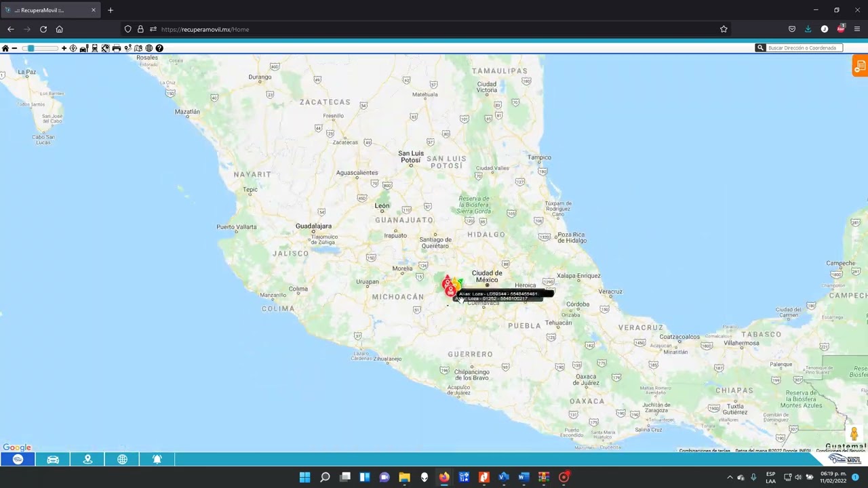Focus the Buscar Dirección o Coordenada field
The height and width of the screenshot is (488, 868).
pyautogui.click(x=804, y=48)
